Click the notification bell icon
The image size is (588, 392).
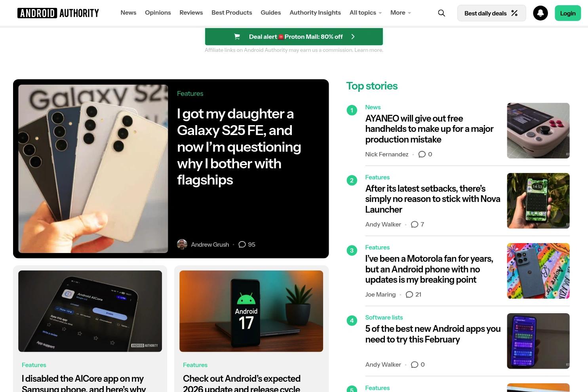tap(540, 13)
